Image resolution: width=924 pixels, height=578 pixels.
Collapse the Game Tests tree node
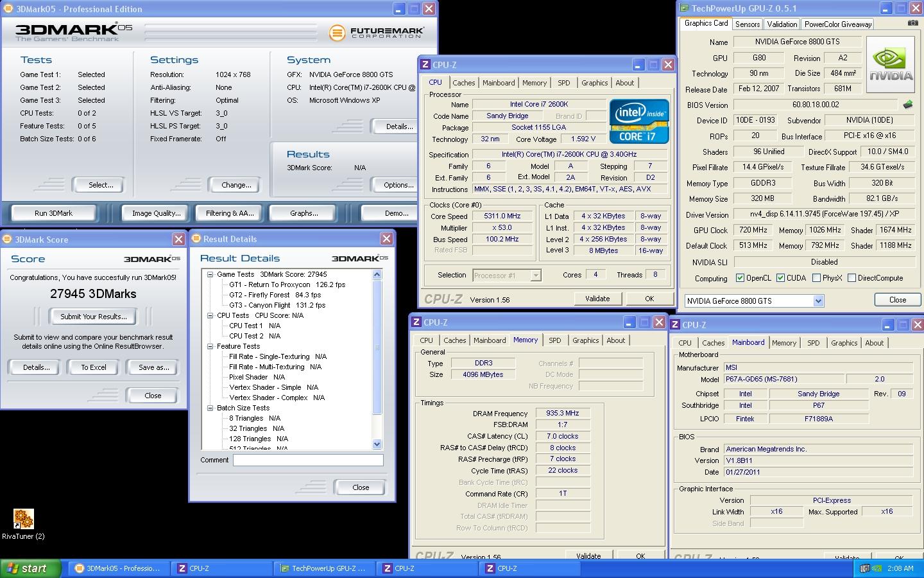[x=210, y=274]
